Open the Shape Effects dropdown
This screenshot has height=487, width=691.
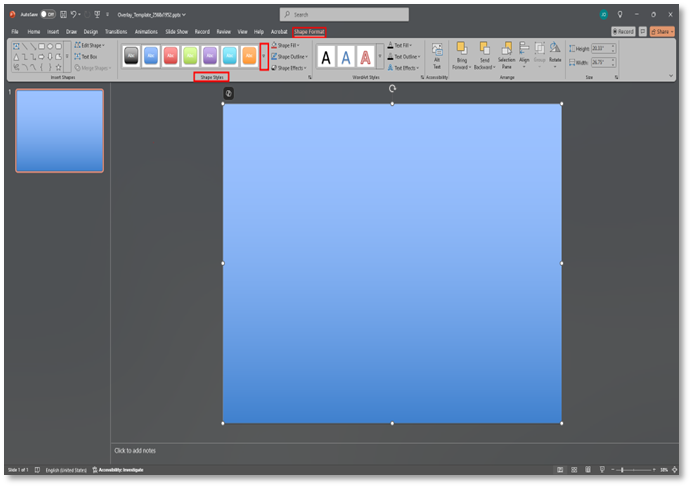coord(289,68)
